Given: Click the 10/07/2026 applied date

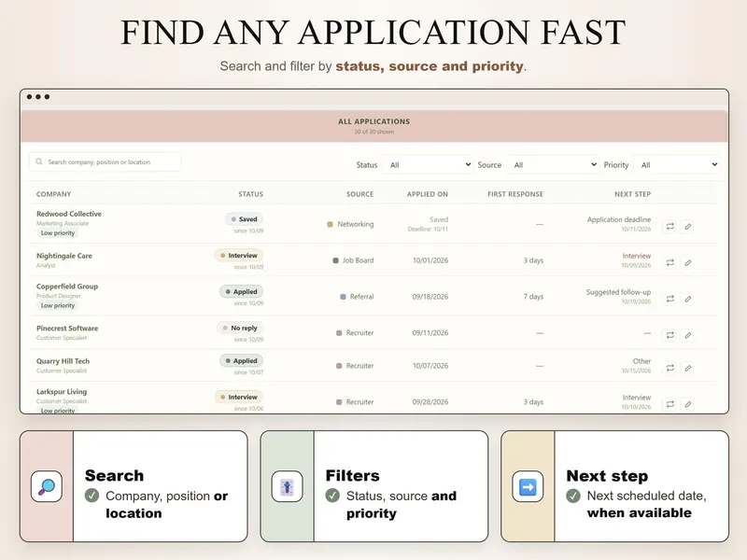Looking at the screenshot, I should [x=430, y=366].
